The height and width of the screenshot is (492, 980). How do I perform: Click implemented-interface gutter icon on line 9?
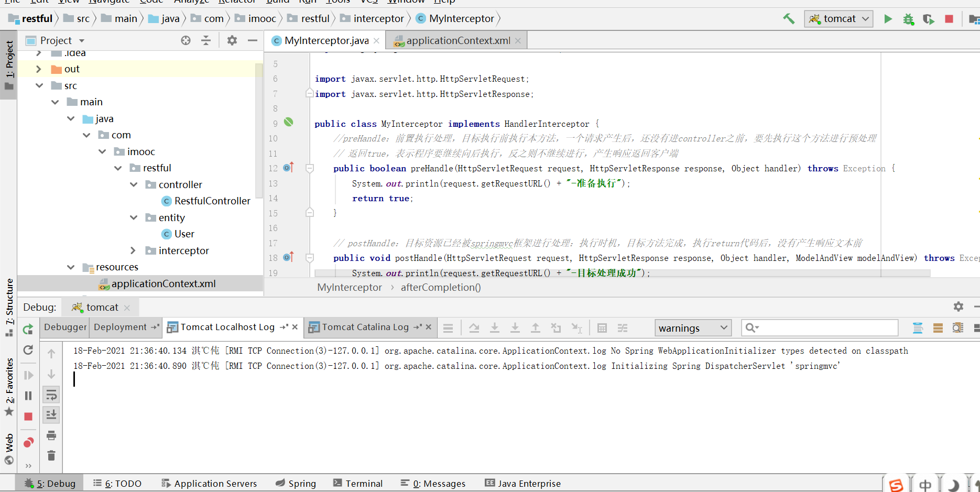click(x=288, y=122)
